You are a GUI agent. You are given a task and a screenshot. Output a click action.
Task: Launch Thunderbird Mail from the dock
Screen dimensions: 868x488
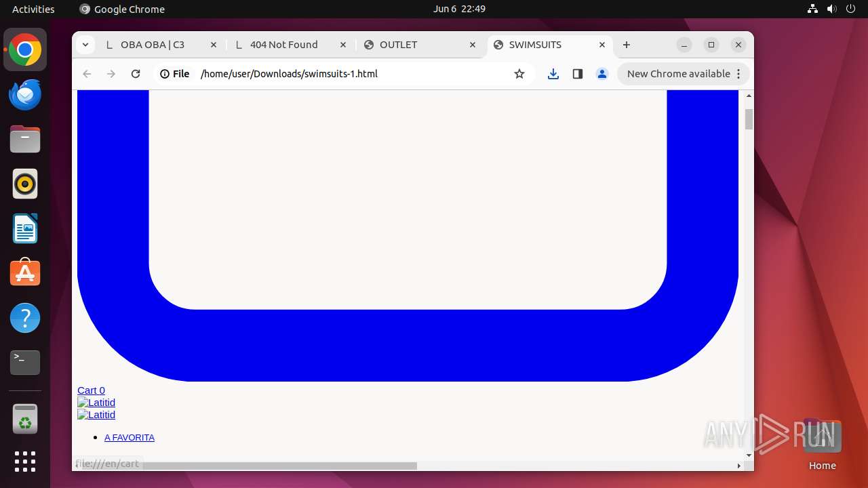point(25,94)
